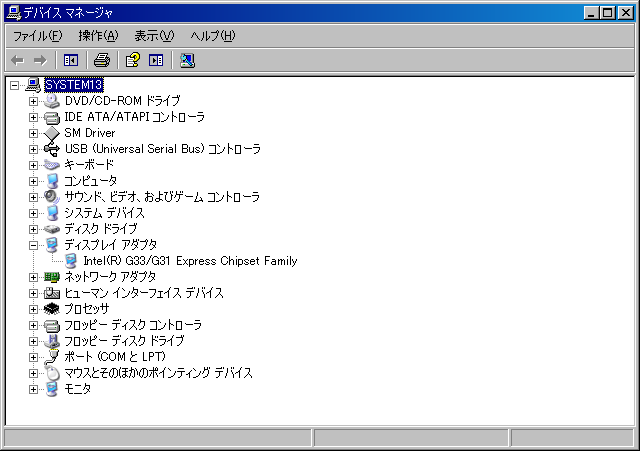Click the scan for hardware changes icon
This screenshot has width=640, height=451.
187,60
